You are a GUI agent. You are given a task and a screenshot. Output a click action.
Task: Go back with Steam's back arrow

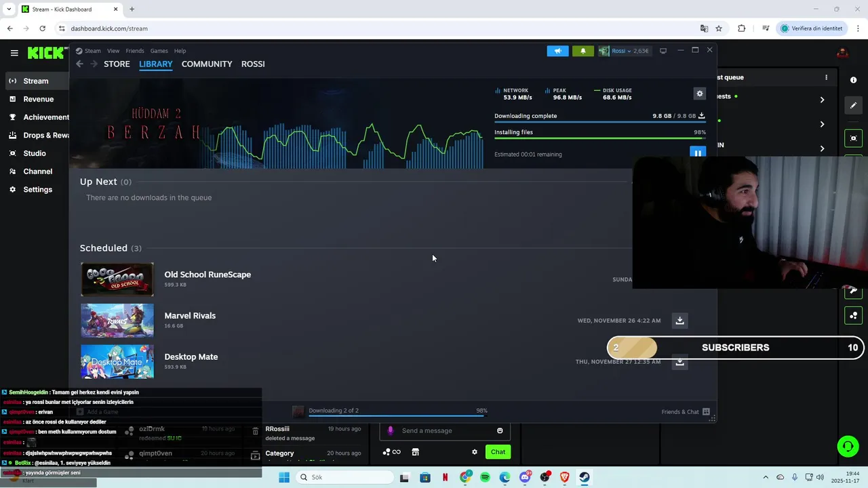pyautogui.click(x=79, y=64)
